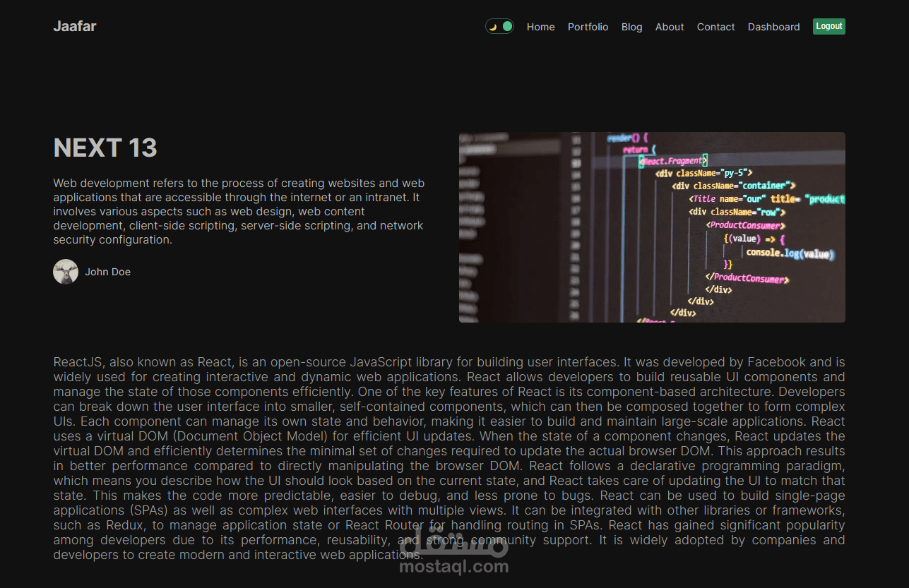Click the article body starting 'ReactJS, also known'

pos(449,458)
